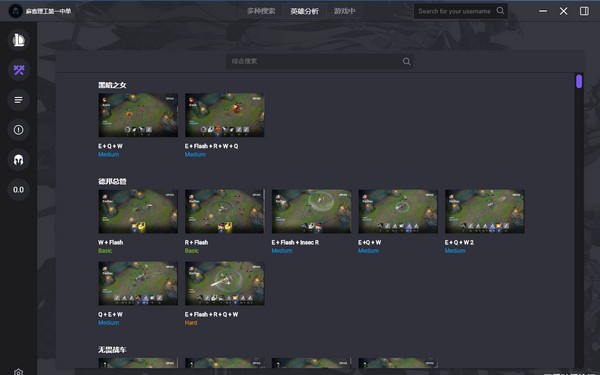
Task: Click the 0.0 score sidebar icon
Action: (18, 190)
